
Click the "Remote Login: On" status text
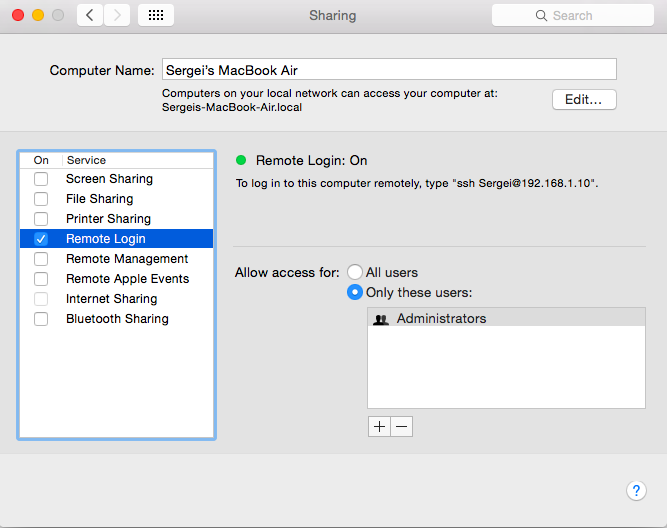[x=311, y=160]
